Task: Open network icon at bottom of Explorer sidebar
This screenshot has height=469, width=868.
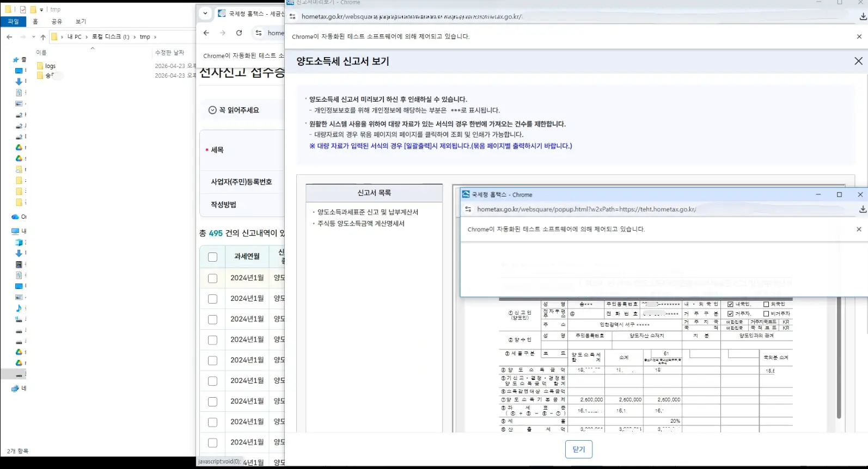Action: pos(16,388)
